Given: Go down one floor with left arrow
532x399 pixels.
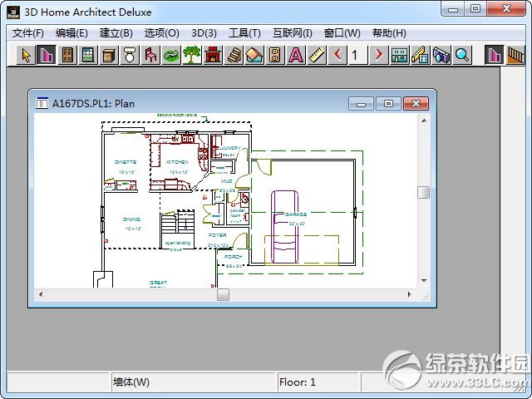Looking at the screenshot, I should 337,55.
